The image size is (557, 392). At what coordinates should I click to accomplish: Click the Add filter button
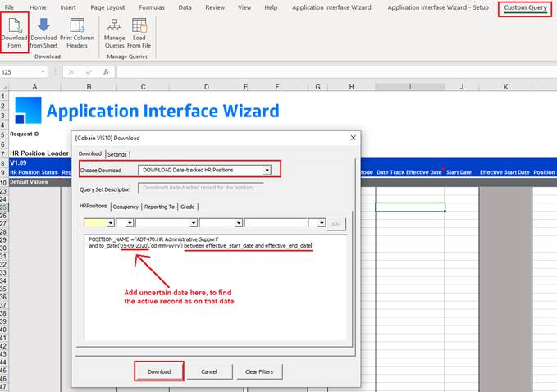coord(336,224)
